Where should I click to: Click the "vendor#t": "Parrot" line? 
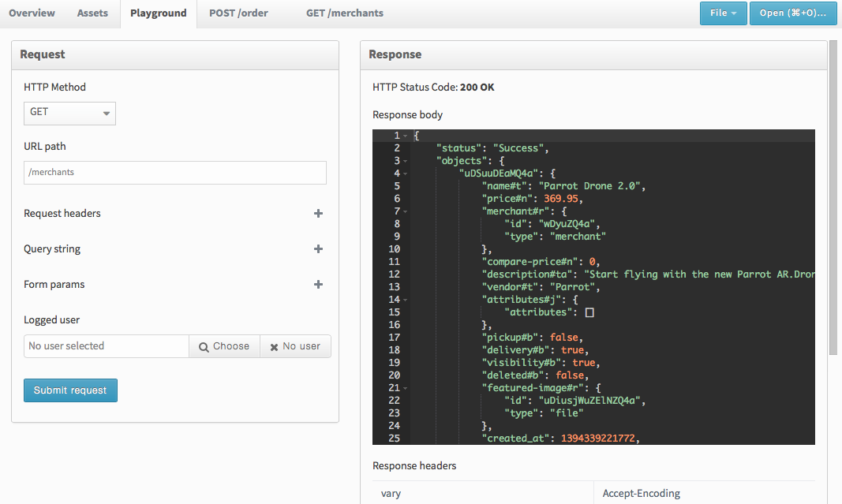pyautogui.click(x=541, y=287)
